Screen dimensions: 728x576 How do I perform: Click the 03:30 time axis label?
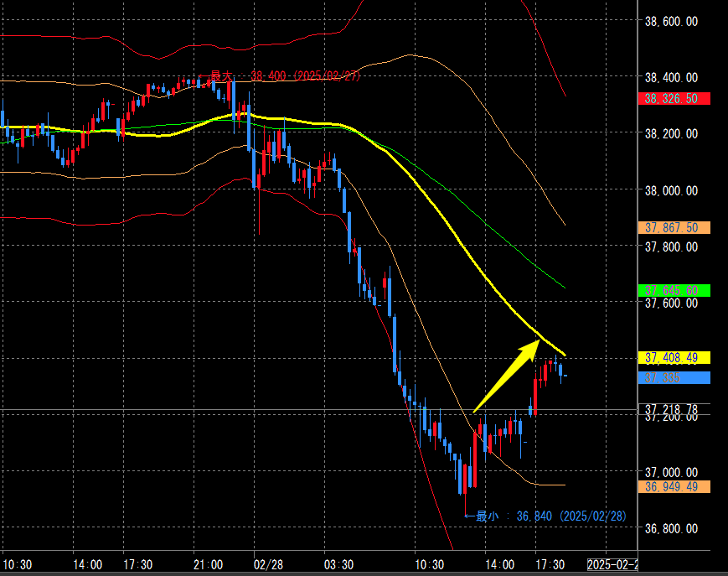338,564
